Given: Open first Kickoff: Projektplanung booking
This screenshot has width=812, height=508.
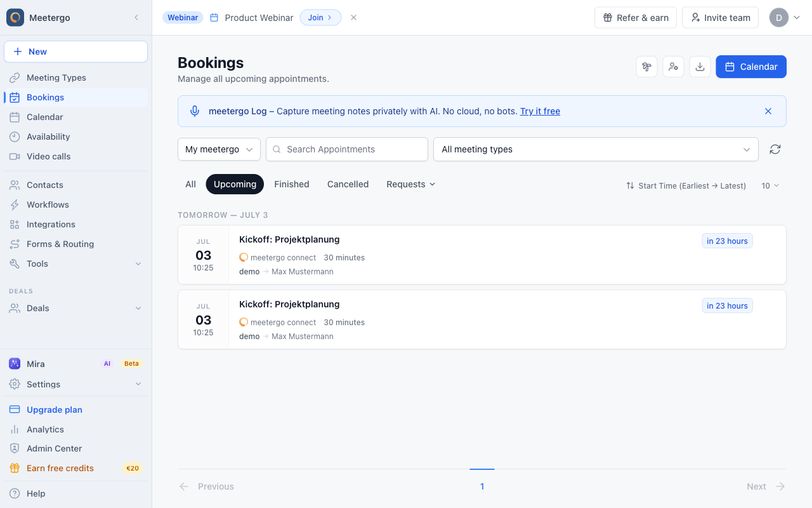Looking at the screenshot, I should tap(482, 255).
